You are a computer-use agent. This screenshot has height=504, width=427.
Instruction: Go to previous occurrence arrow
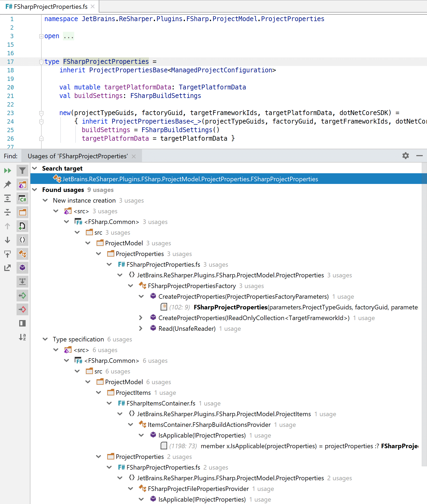7,226
